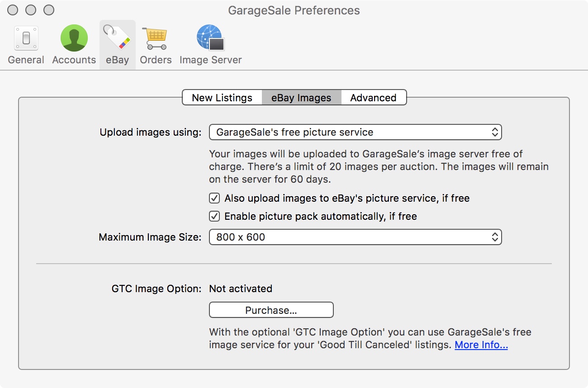This screenshot has height=388, width=588.
Task: Click the Purchase... button
Action: pyautogui.click(x=271, y=310)
